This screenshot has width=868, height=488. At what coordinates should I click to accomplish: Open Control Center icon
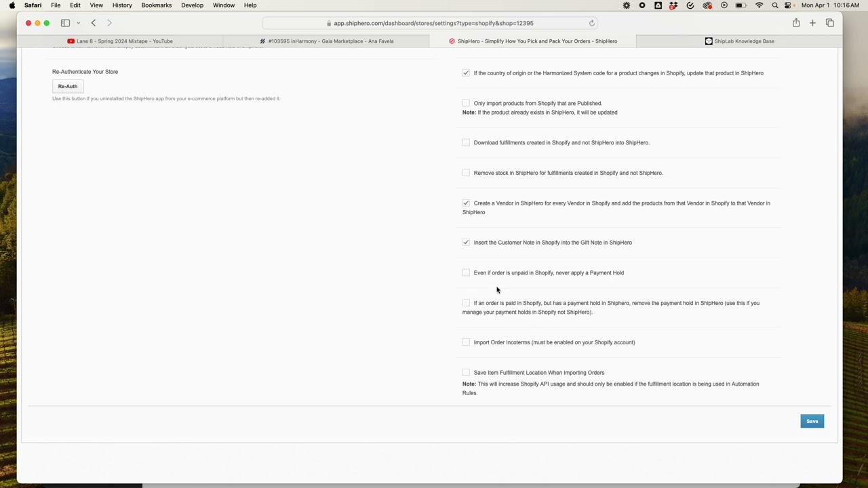click(x=789, y=5)
